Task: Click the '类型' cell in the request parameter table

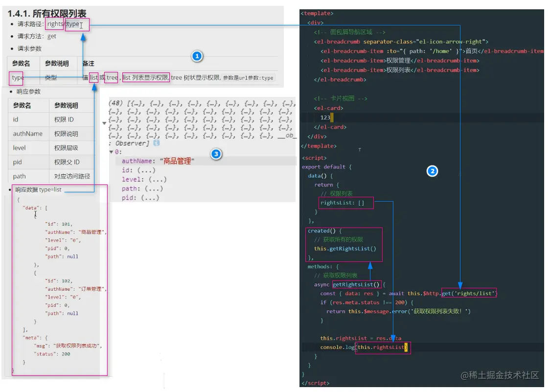Action: [x=50, y=78]
